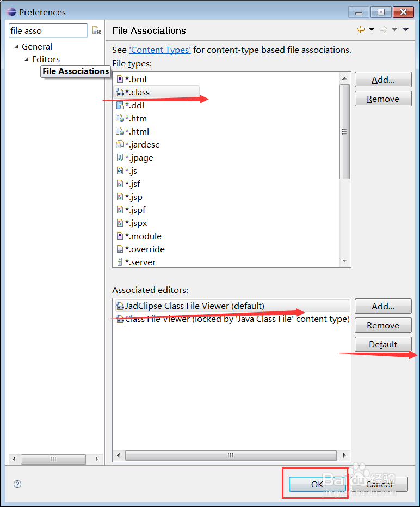This screenshot has width=420, height=507.
Task: Click the *.override file type icon
Action: click(120, 249)
